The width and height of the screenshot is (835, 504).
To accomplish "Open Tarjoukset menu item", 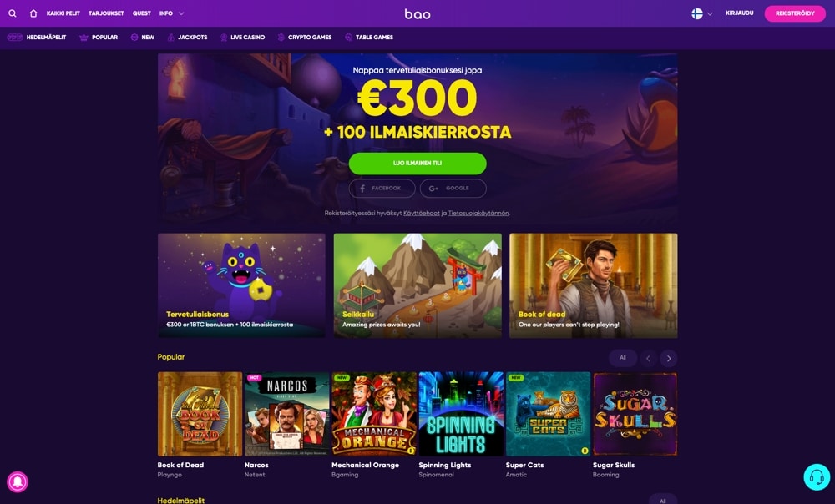I will click(x=106, y=13).
